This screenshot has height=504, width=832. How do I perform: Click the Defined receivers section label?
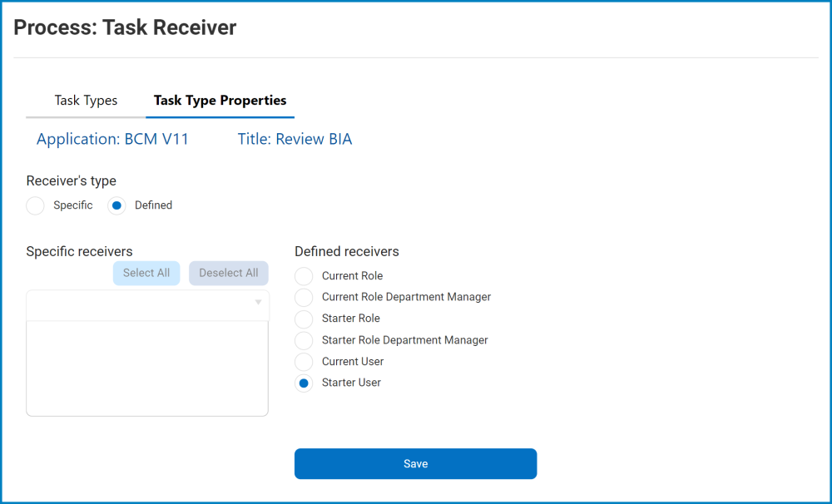click(347, 251)
